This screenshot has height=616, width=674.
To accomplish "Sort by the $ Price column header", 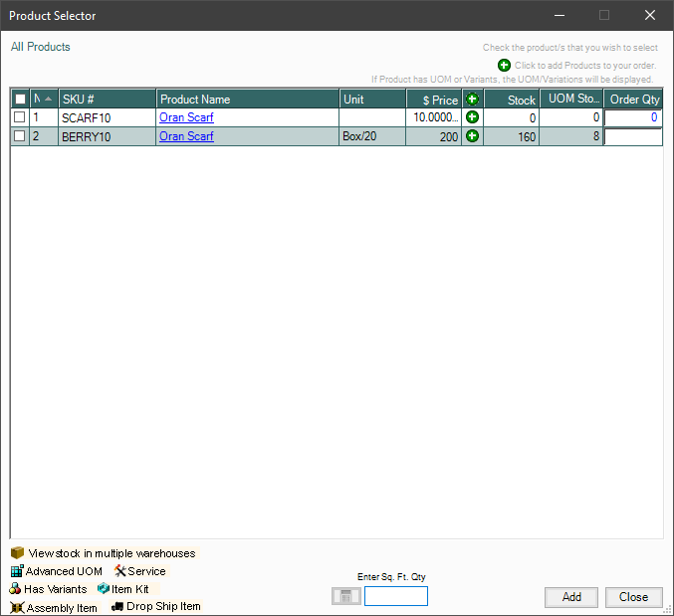I will tap(434, 100).
